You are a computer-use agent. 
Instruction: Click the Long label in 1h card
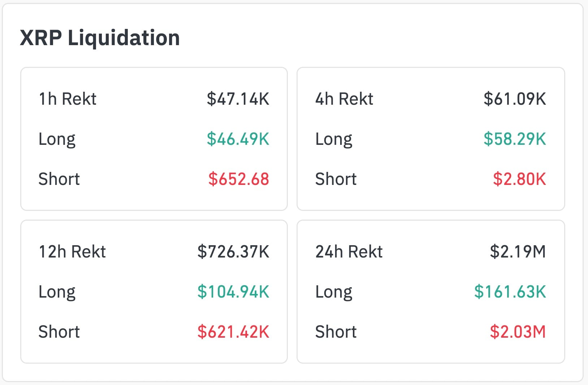57,139
